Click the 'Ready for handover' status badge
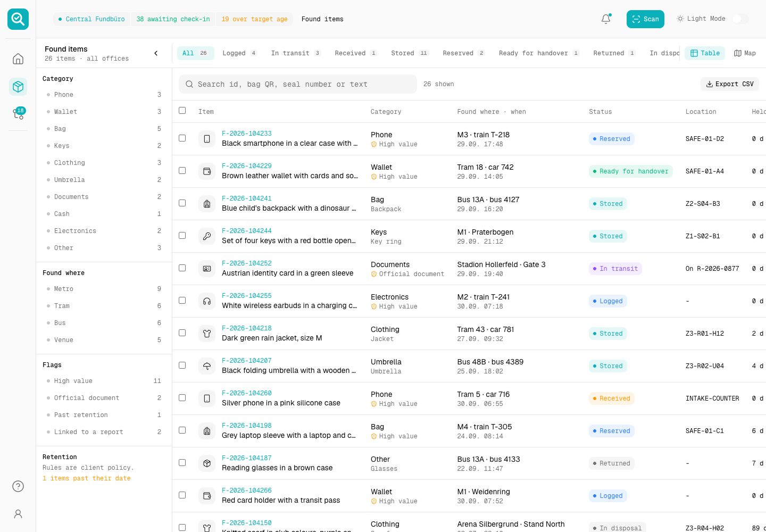Screen dimensions: 766x532 631,171
